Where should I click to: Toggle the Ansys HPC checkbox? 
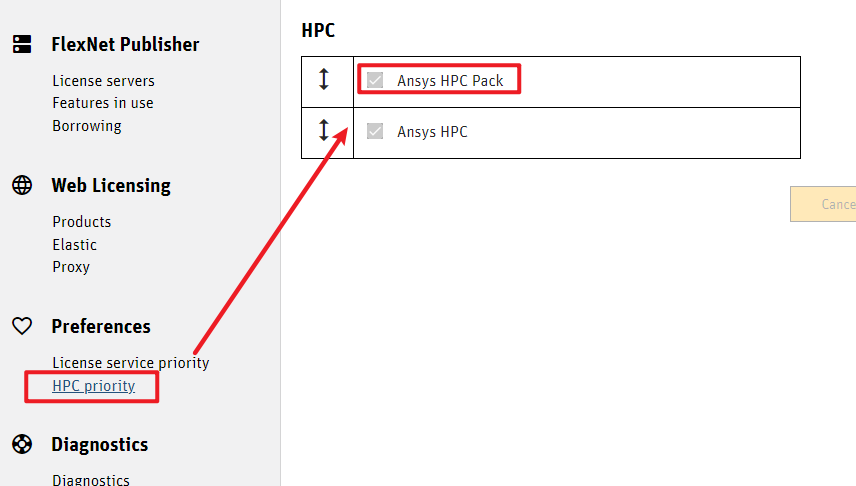tap(375, 131)
